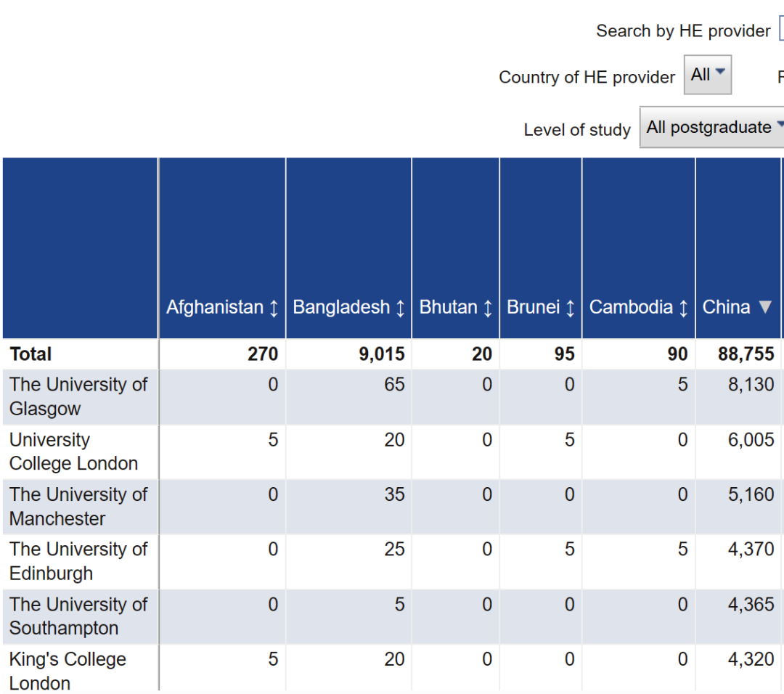Click Manchester's Bangladesh value 35
The height and width of the screenshot is (694, 784).
tap(394, 494)
